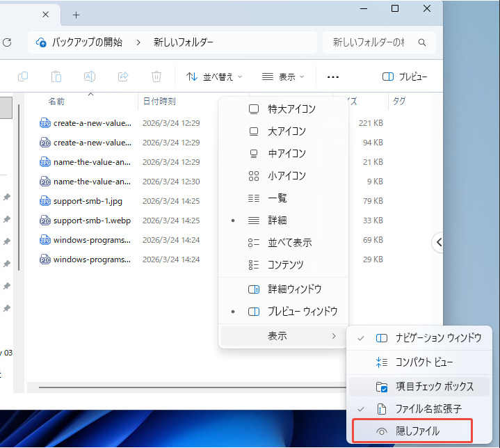Click the 21 KB size cell
500x448 pixels.
click(x=373, y=162)
